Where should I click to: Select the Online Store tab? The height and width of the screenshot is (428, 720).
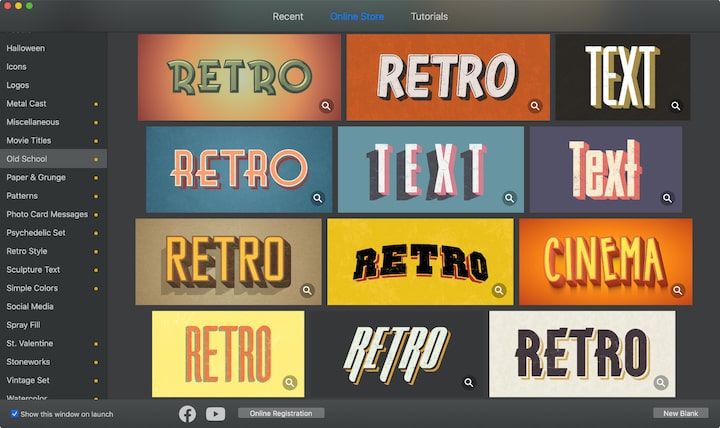[357, 17]
